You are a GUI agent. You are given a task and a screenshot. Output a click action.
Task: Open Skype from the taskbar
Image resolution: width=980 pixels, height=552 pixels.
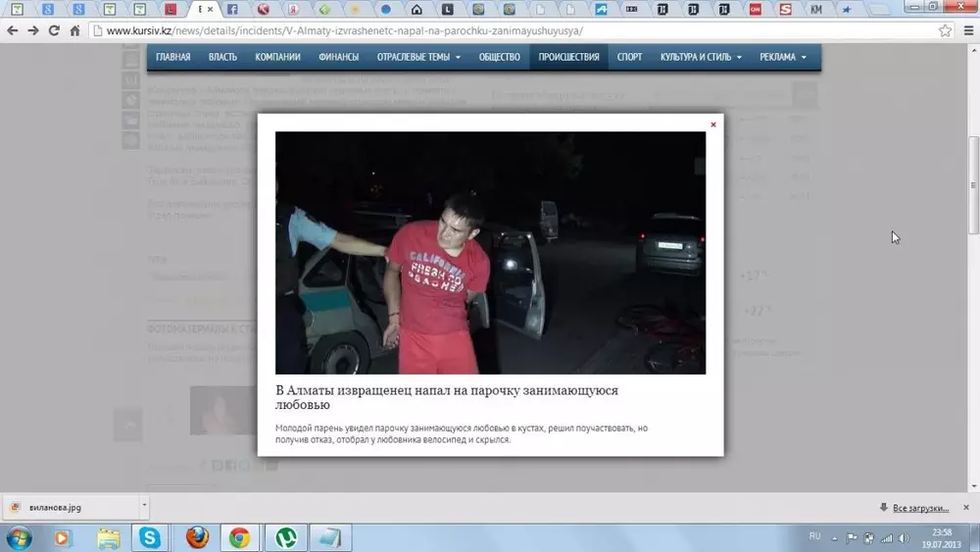coord(150,537)
